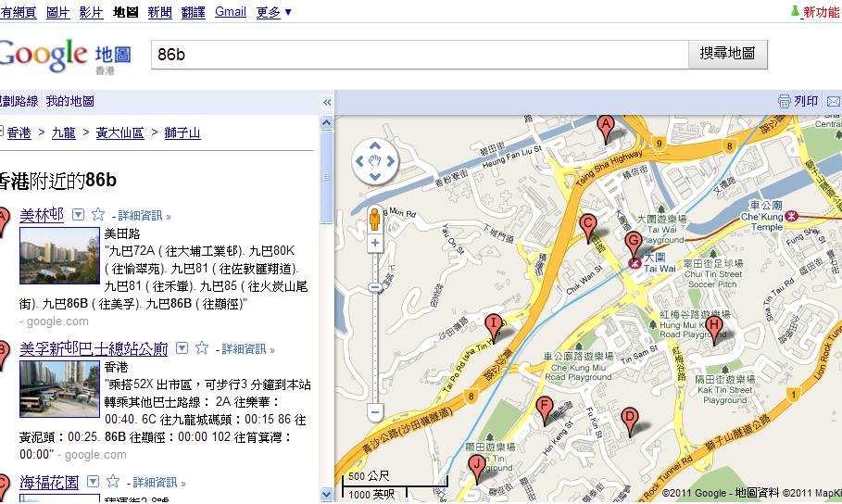Click the 美孚新邨巴士總站 photo thumbnail
842x504 pixels.
(59, 389)
